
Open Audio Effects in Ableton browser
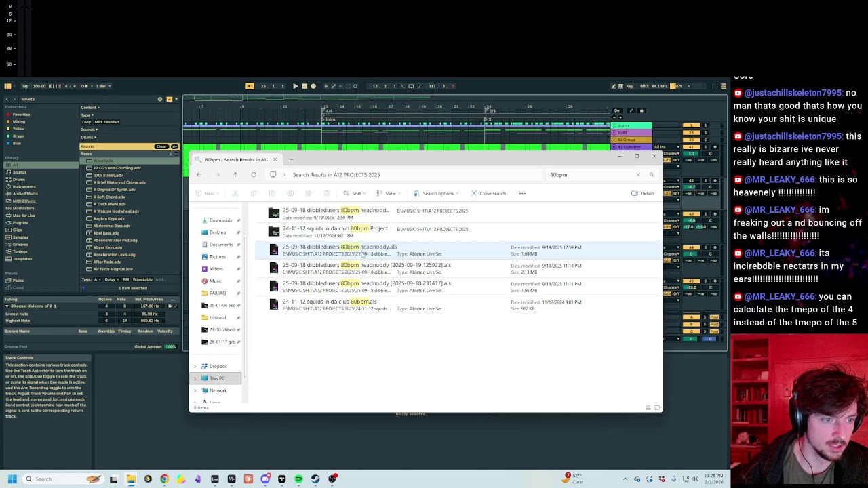pos(25,194)
